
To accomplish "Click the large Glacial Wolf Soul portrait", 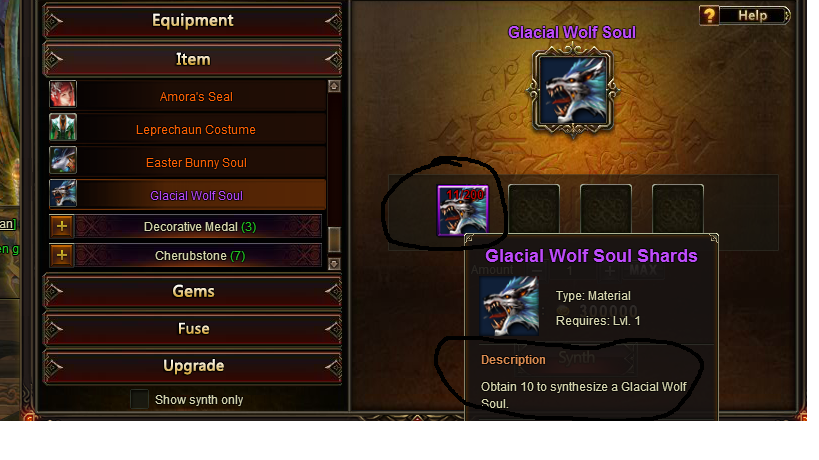I will (x=572, y=90).
